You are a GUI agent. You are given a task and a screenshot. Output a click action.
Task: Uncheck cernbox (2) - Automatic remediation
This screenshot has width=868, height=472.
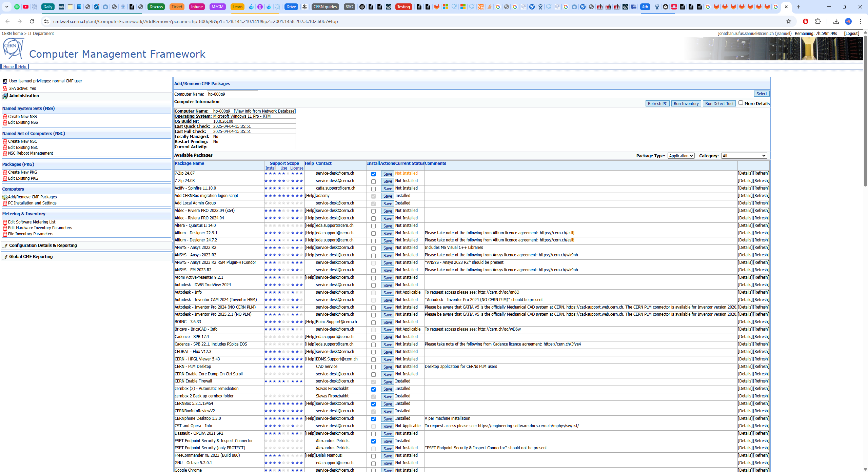(373, 389)
